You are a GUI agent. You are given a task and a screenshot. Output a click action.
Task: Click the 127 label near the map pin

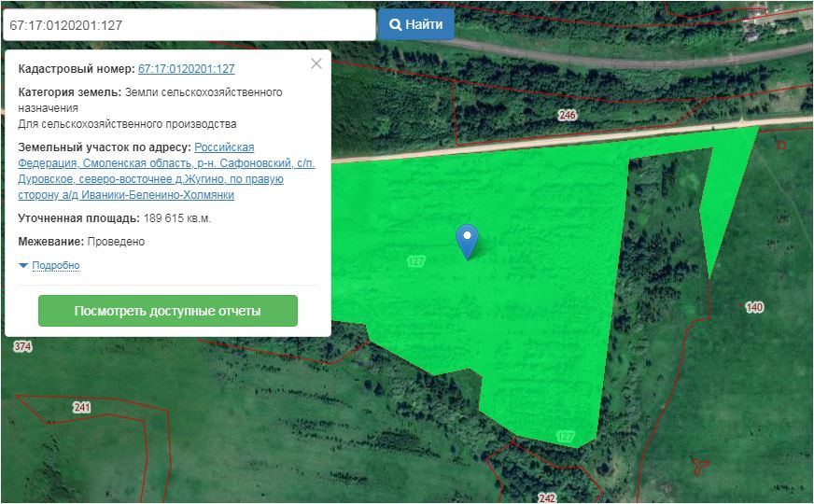415,261
